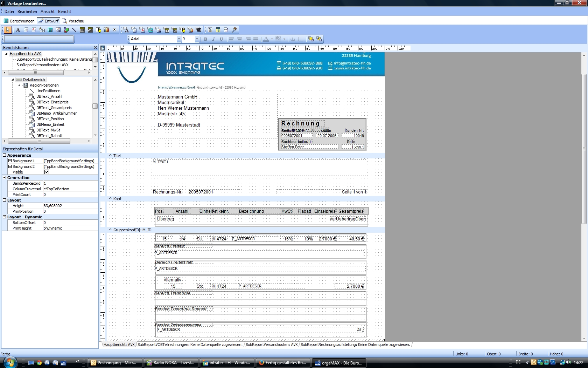The width and height of the screenshot is (588, 368).
Task: Collapse the Layout property group
Action: 5,200
